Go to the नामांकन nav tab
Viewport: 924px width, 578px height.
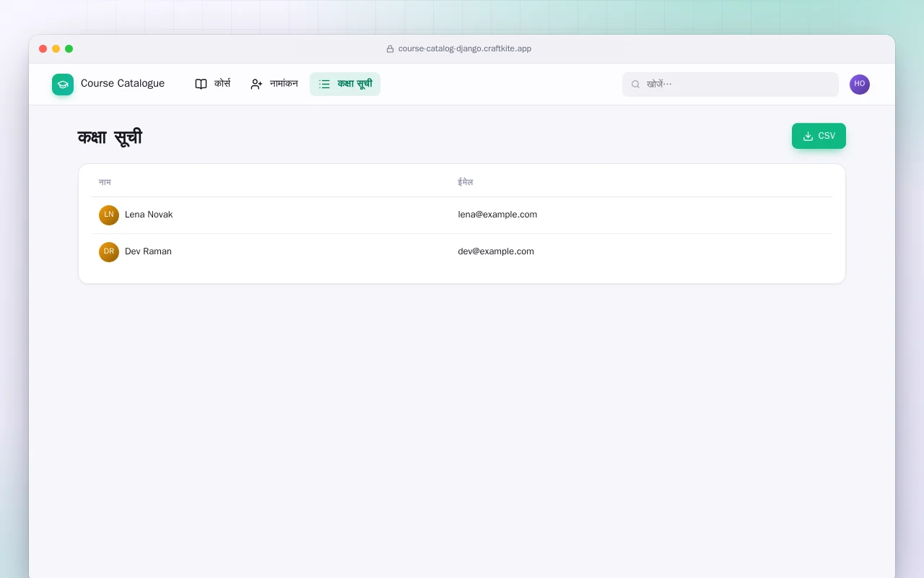(274, 84)
